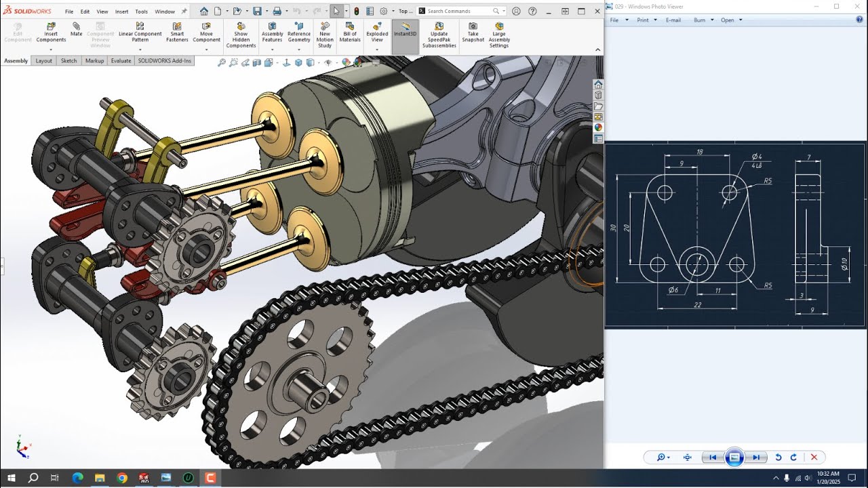
Task: Expand the Options gear dropdown arrow
Action: pyautogui.click(x=393, y=11)
